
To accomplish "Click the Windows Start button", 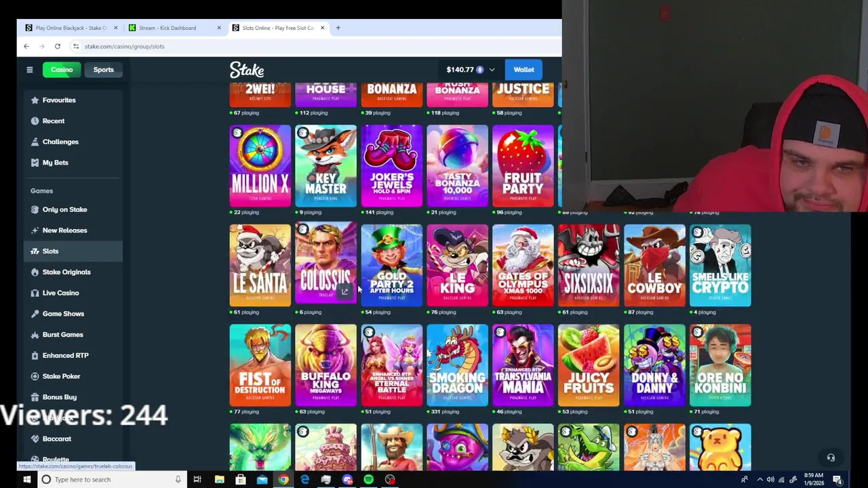I will tap(27, 479).
